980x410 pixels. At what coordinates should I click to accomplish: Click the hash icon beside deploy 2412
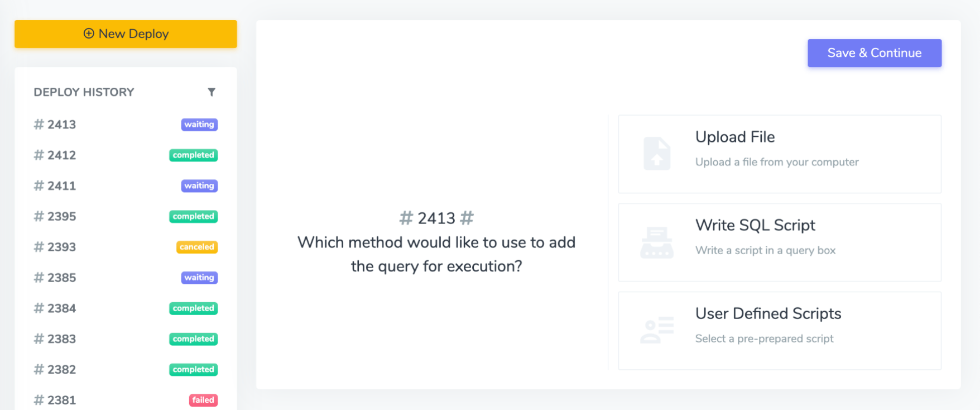[x=39, y=155]
